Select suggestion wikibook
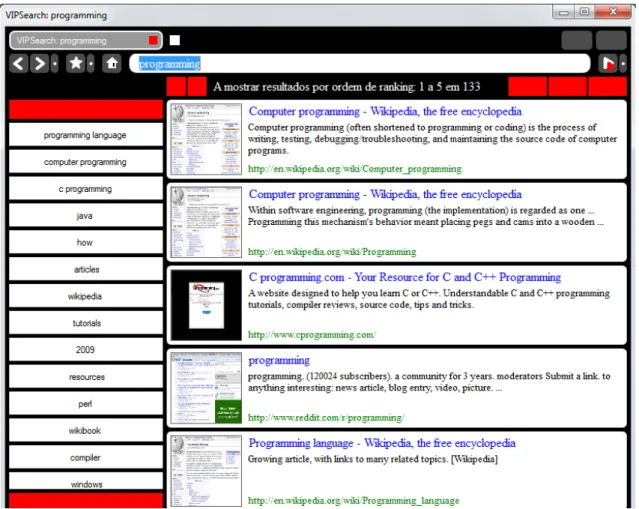Image resolution: width=639 pixels, height=509 pixels. pos(86,431)
